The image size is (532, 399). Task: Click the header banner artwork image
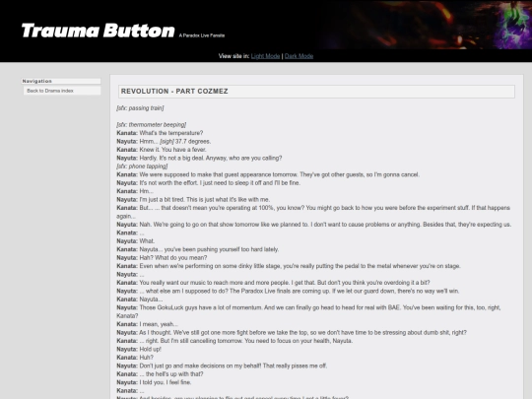(427, 25)
